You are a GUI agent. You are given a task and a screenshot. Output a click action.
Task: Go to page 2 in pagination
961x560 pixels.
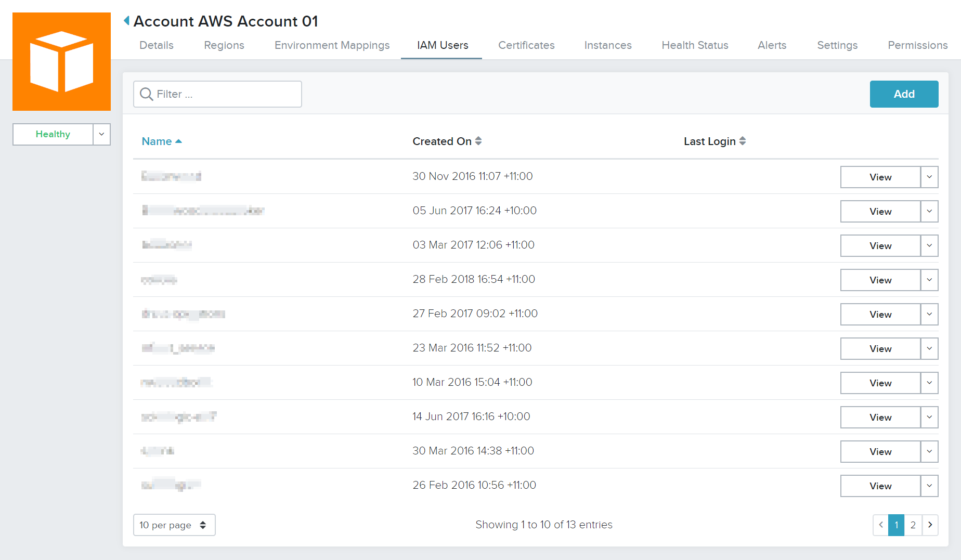coord(913,525)
